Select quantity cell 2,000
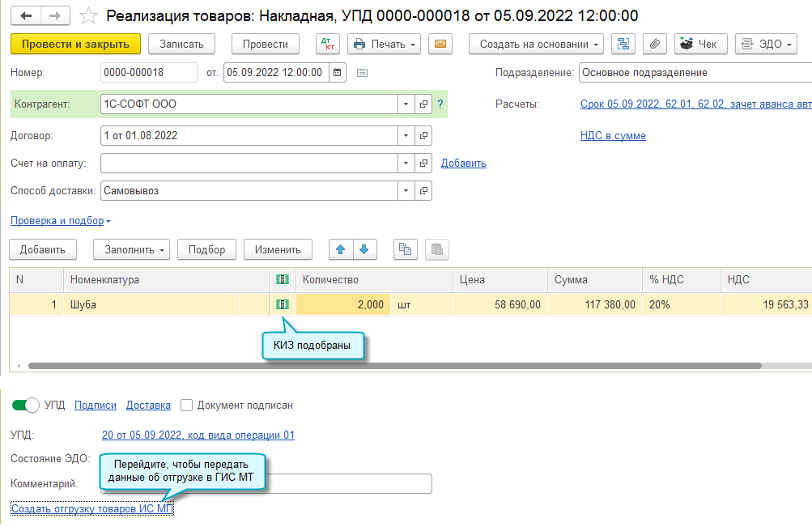 point(342,304)
